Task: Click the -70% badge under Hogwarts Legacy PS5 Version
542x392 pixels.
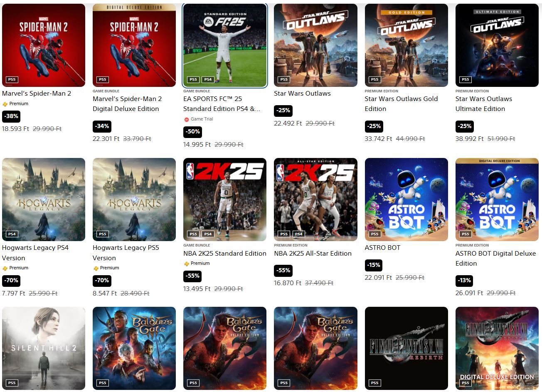Action: click(102, 281)
